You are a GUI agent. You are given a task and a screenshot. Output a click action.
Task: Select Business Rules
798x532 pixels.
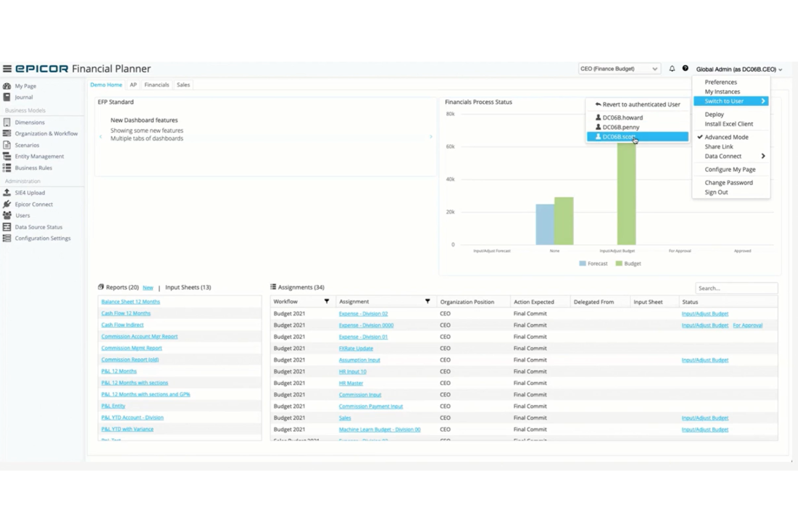(33, 168)
